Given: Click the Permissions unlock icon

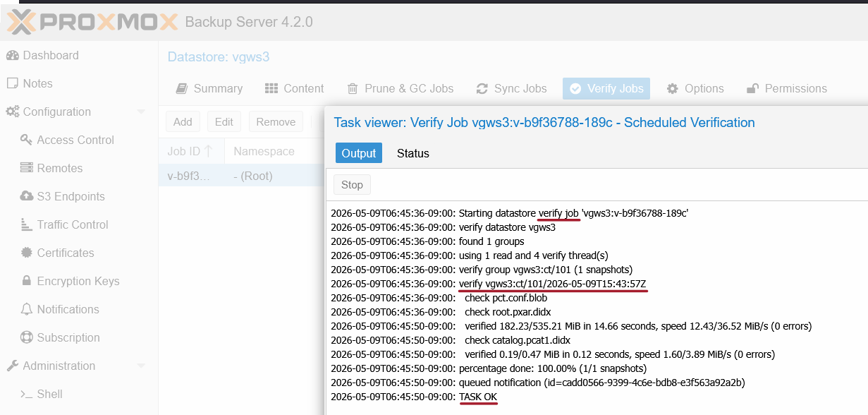Looking at the screenshot, I should 752,88.
